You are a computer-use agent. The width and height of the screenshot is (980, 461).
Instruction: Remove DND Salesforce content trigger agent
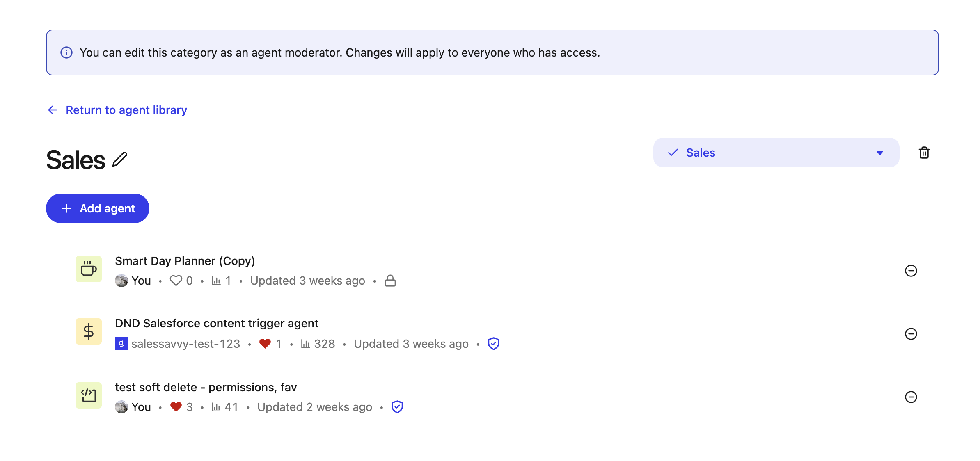(x=911, y=333)
